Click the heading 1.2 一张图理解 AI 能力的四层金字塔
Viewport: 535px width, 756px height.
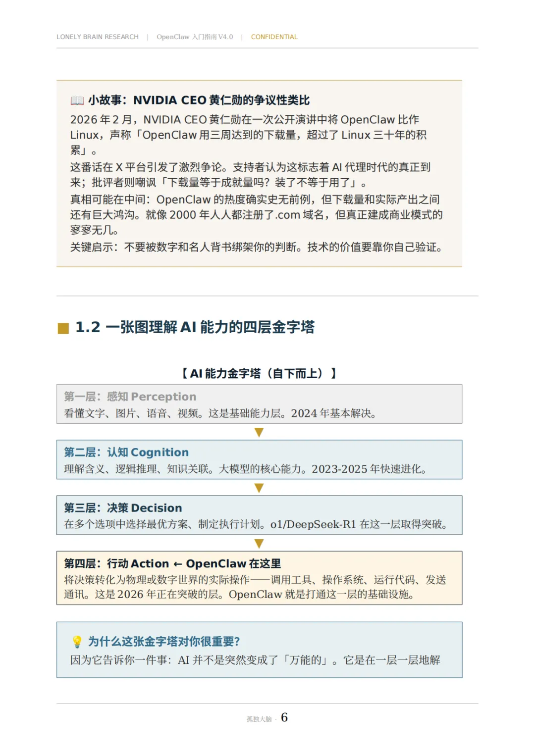[x=195, y=327]
